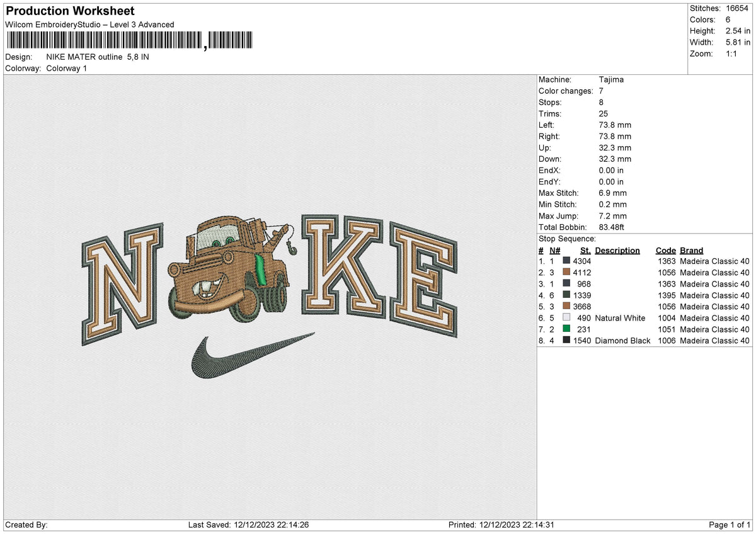Click the embroidered letter N

coord(123,284)
